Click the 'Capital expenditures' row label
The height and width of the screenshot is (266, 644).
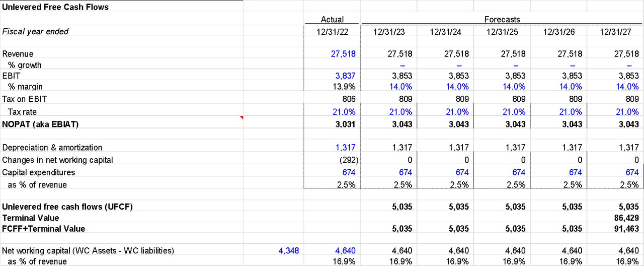coord(39,172)
